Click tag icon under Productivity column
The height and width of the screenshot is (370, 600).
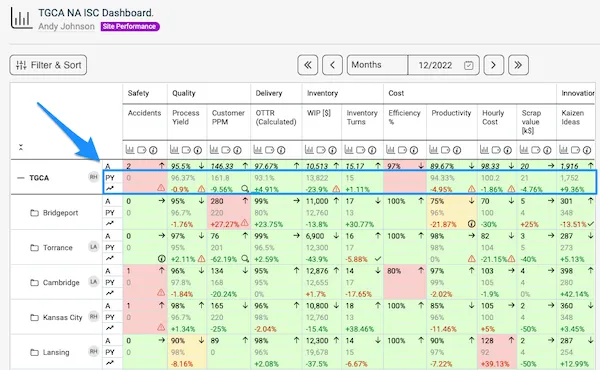click(x=445, y=150)
